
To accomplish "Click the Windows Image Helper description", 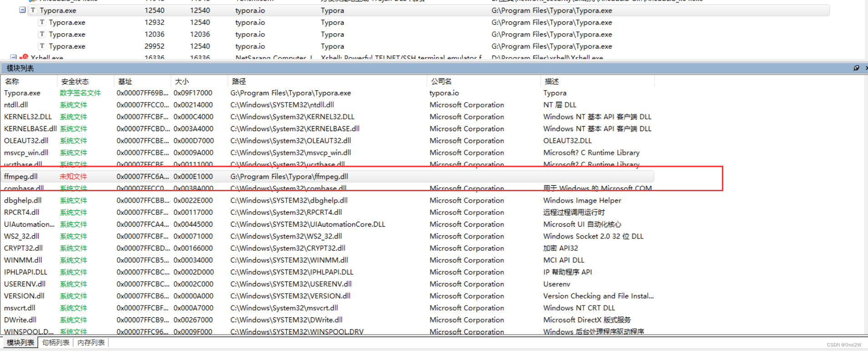I will 582,200.
